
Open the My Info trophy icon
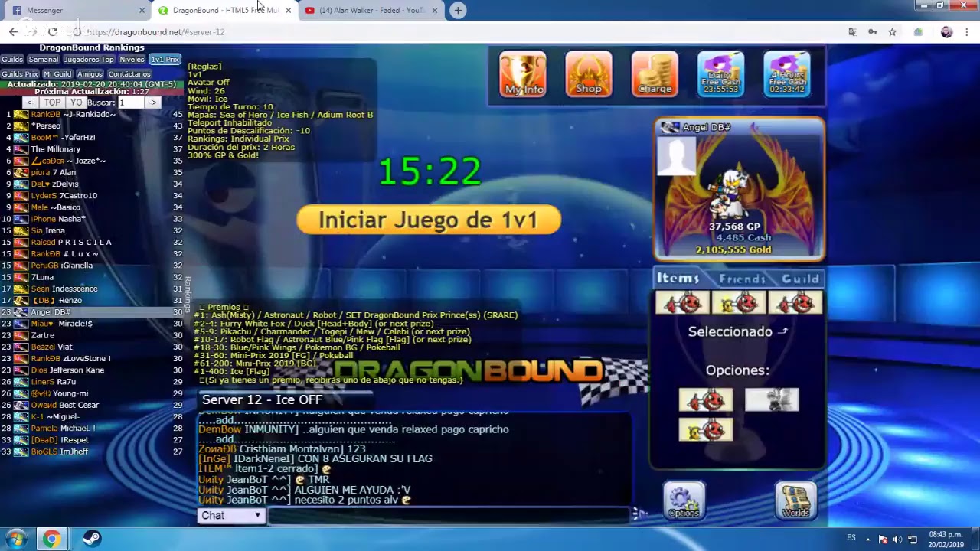(x=524, y=74)
